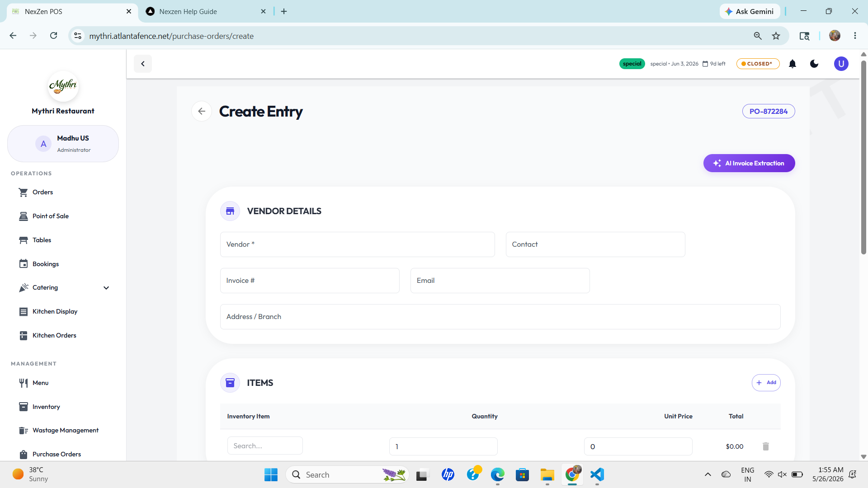Open Purchase Orders bag icon
The width and height of the screenshot is (868, 488).
pos(24,455)
